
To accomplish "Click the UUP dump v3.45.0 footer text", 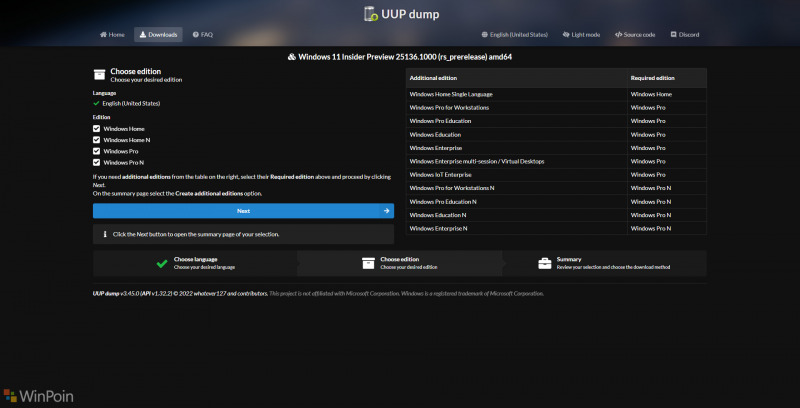I will 114,294.
